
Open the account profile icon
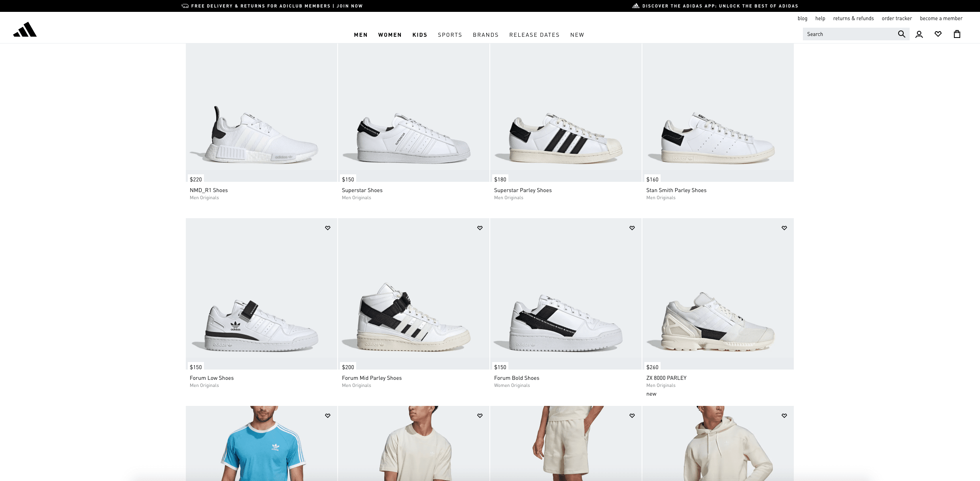[x=919, y=34]
